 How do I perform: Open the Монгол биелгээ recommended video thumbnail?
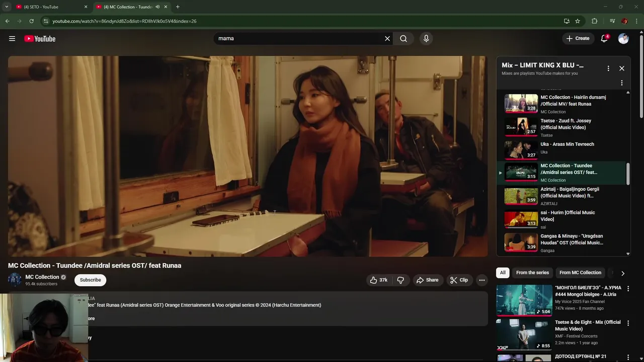pyautogui.click(x=524, y=300)
